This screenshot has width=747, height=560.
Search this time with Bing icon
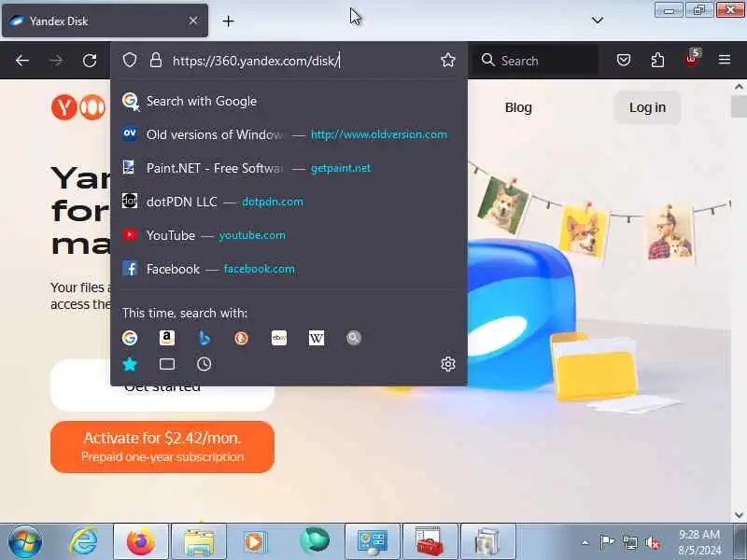[x=204, y=338]
